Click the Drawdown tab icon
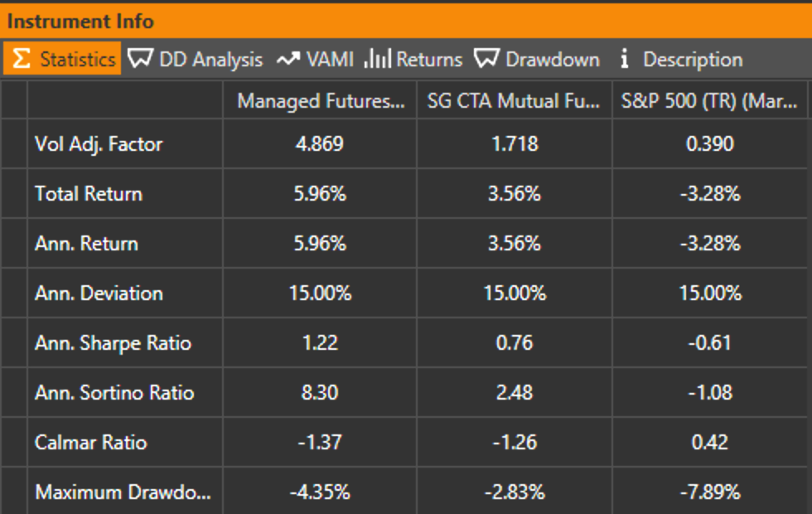812x514 pixels. pos(486,60)
